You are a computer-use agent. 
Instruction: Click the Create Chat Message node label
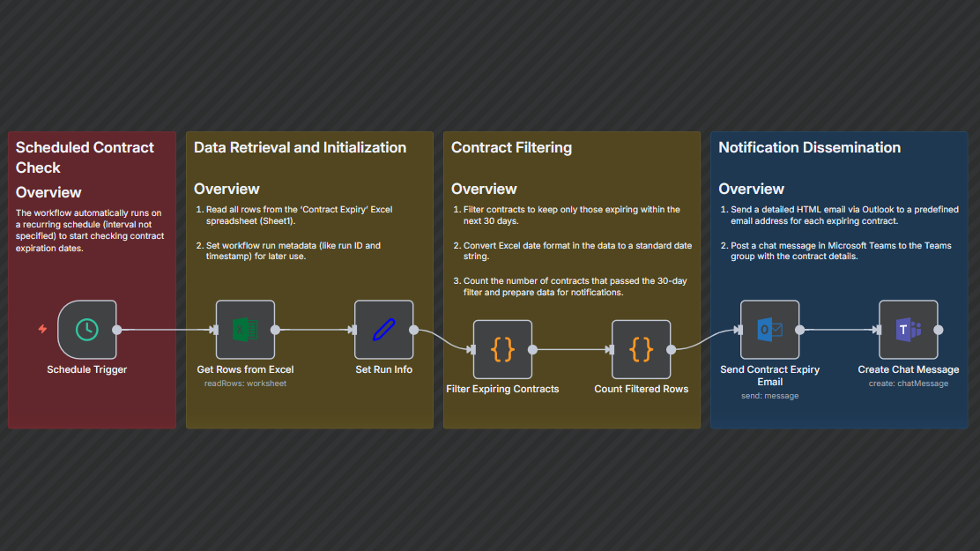(908, 369)
